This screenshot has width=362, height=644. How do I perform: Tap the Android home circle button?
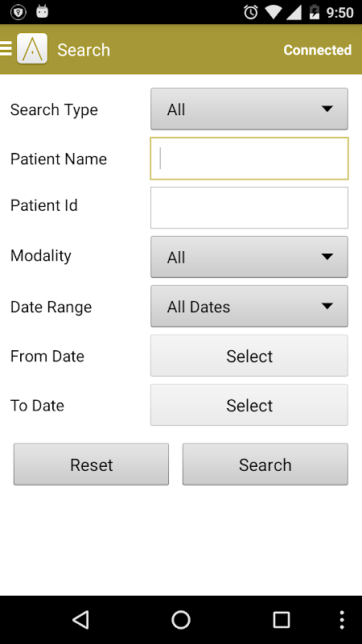tap(181, 619)
